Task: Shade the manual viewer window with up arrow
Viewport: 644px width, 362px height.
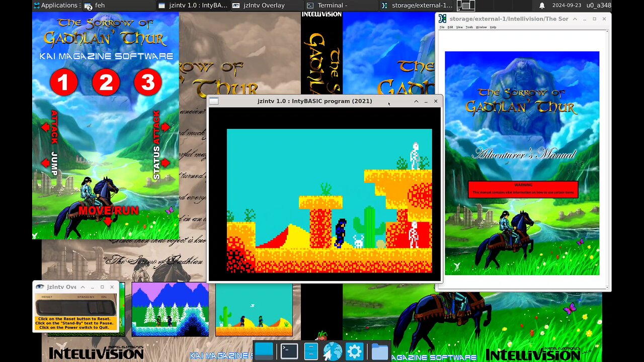Action: tap(575, 19)
